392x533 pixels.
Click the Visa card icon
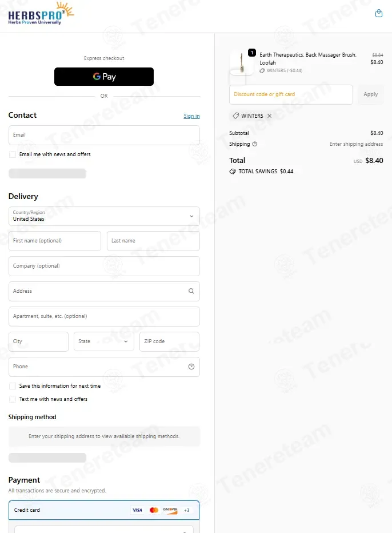[137, 510]
